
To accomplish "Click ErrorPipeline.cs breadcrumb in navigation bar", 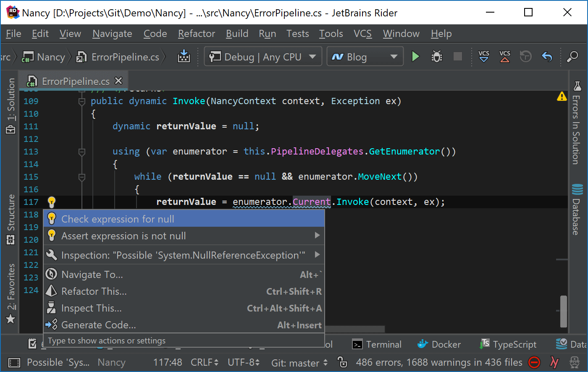I will coord(118,57).
